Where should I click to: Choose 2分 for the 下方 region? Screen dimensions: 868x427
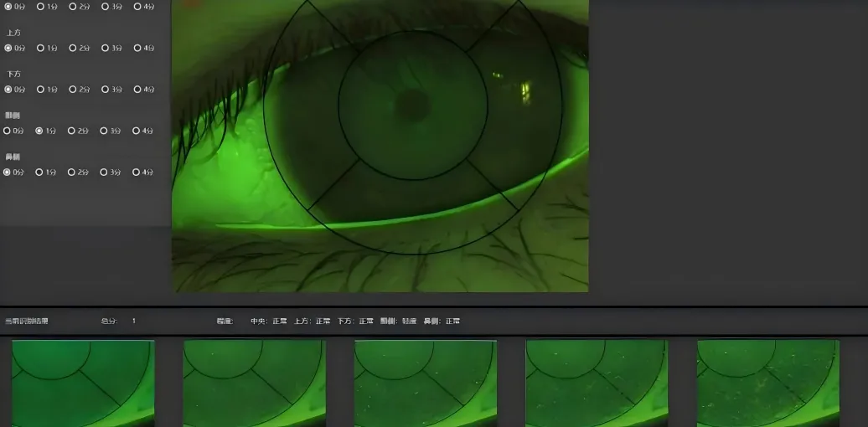[73, 89]
